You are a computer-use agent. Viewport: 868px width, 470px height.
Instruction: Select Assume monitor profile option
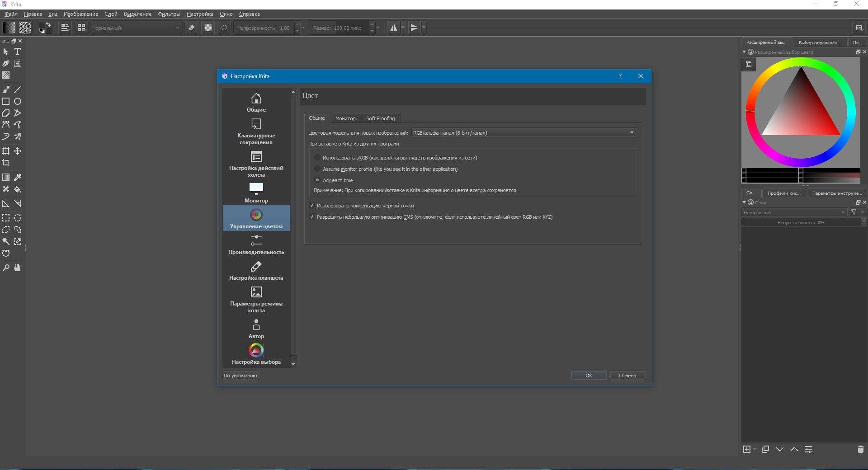click(317, 169)
